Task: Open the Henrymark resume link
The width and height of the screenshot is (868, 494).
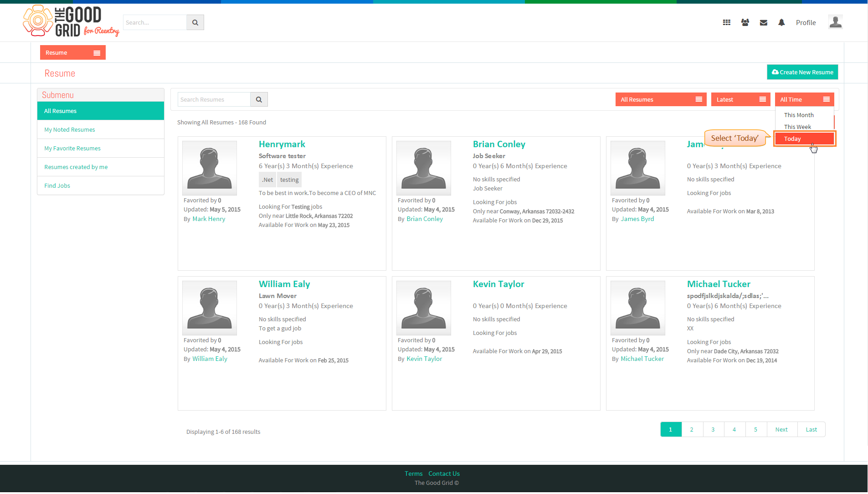Action: click(282, 144)
